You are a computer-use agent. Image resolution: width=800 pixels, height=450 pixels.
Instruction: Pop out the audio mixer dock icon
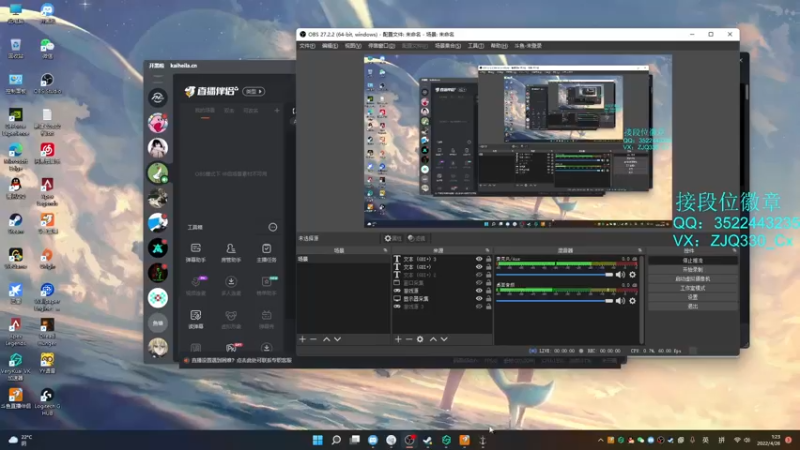[x=640, y=251]
